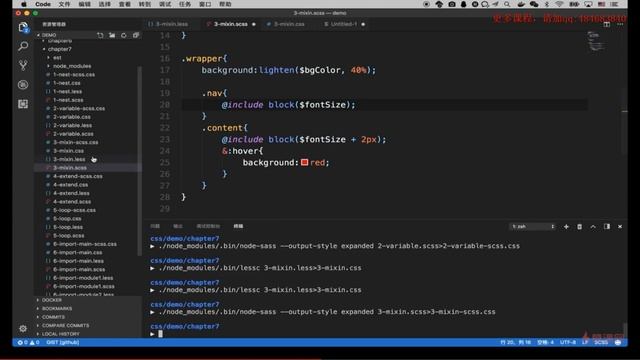Image resolution: width=640 pixels, height=360 pixels.
Task: Open the Extensions view in activity bar
Action: point(23,104)
